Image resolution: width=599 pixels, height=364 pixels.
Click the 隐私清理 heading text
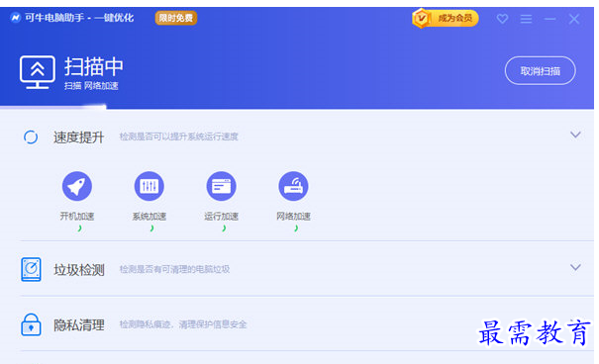pyautogui.click(x=78, y=325)
